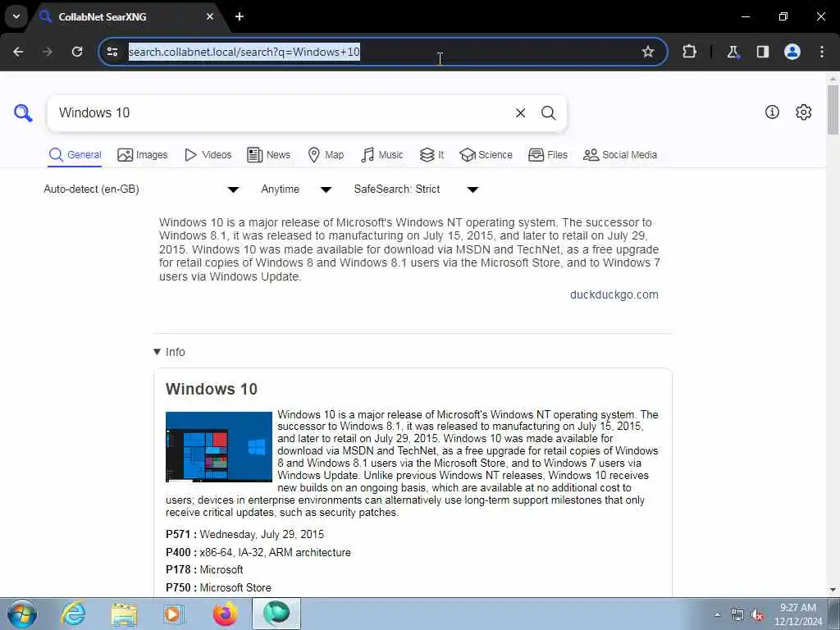Open SearXNG preferences gear

(803, 112)
